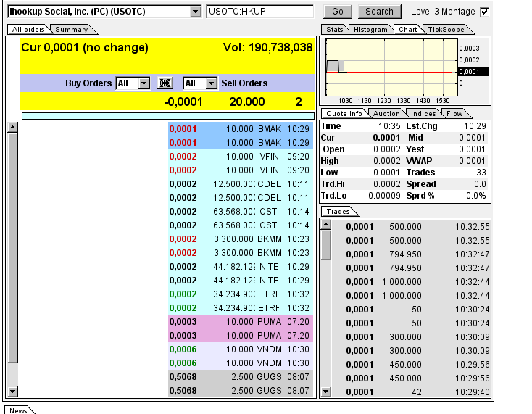Screen dimensions: 532x414
Task: Toggle the Level 3 Montage checkbox
Action: 484,12
